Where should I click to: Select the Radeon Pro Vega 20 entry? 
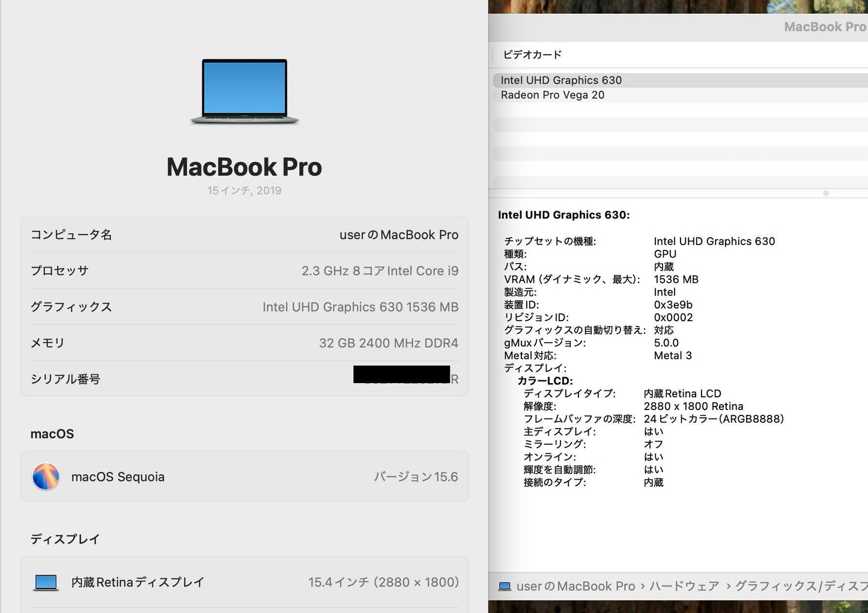click(552, 95)
